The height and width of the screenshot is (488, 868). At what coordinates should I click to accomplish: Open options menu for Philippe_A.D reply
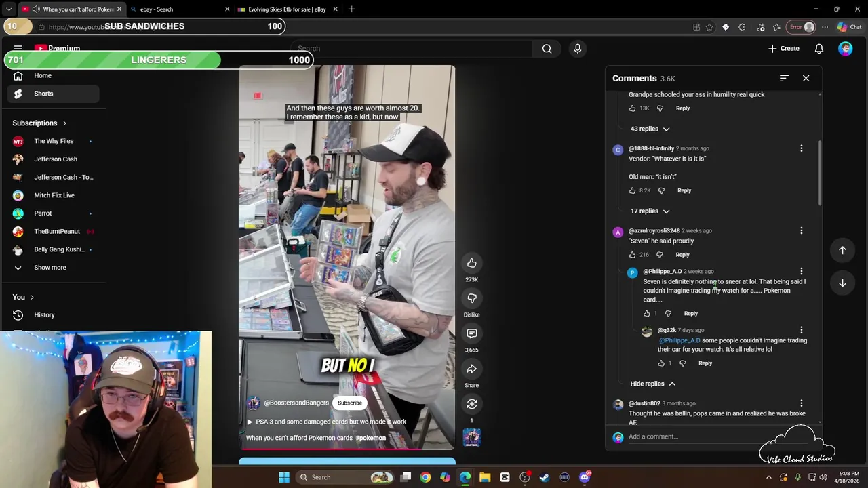pos(801,272)
